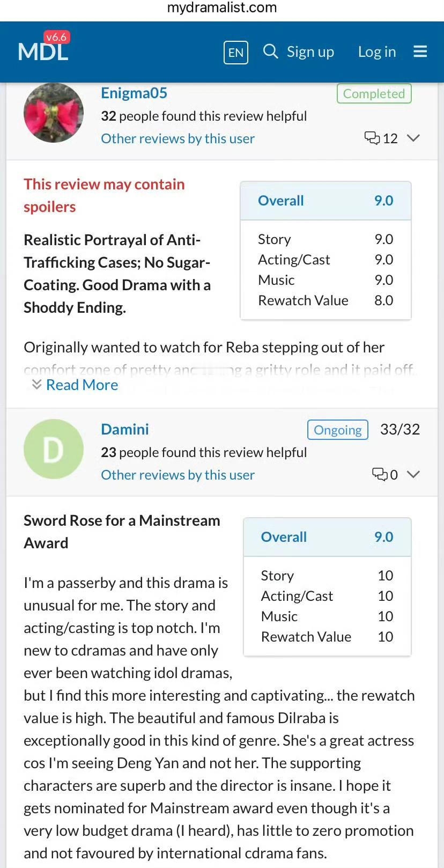
Task: Open Enigma05's bow avatar picture
Action: click(54, 113)
